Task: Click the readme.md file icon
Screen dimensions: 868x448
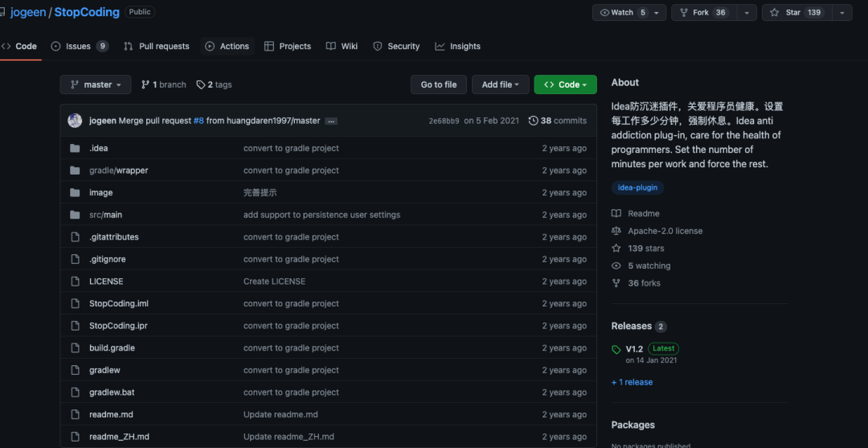Action: [x=76, y=414]
